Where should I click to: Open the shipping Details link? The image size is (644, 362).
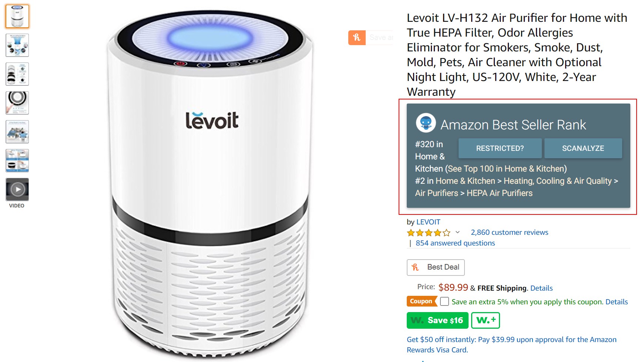(541, 288)
